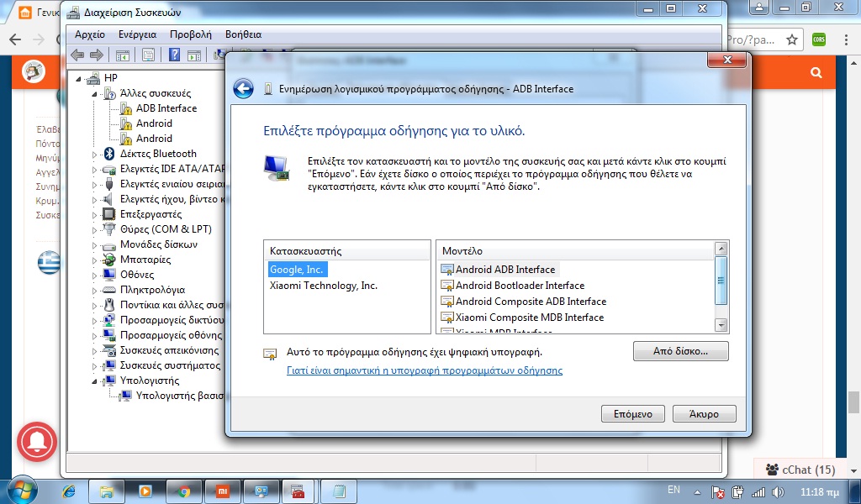Click the Properties toolbar icon in Device Manager
Viewport: 861px width, 504px height.
click(148, 55)
